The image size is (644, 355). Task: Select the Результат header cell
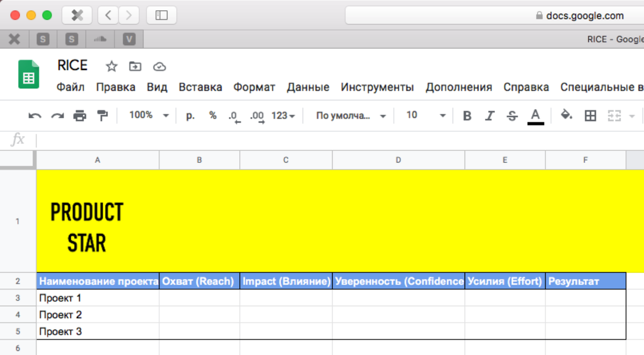point(586,281)
